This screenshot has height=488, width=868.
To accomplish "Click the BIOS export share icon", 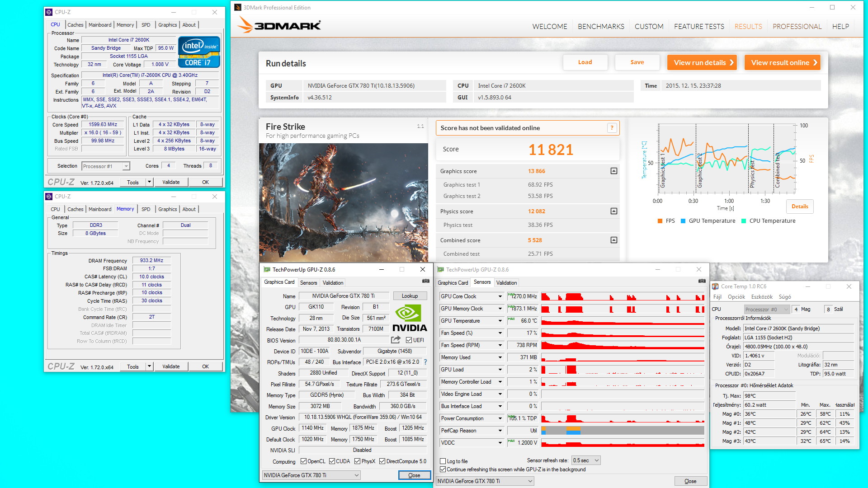I will pyautogui.click(x=396, y=340).
